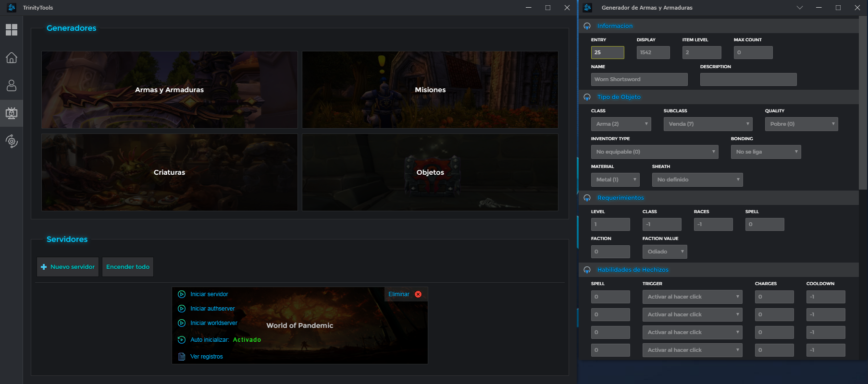
Task: Open the CLASS dropdown showing Arma (2)
Action: [x=621, y=124]
